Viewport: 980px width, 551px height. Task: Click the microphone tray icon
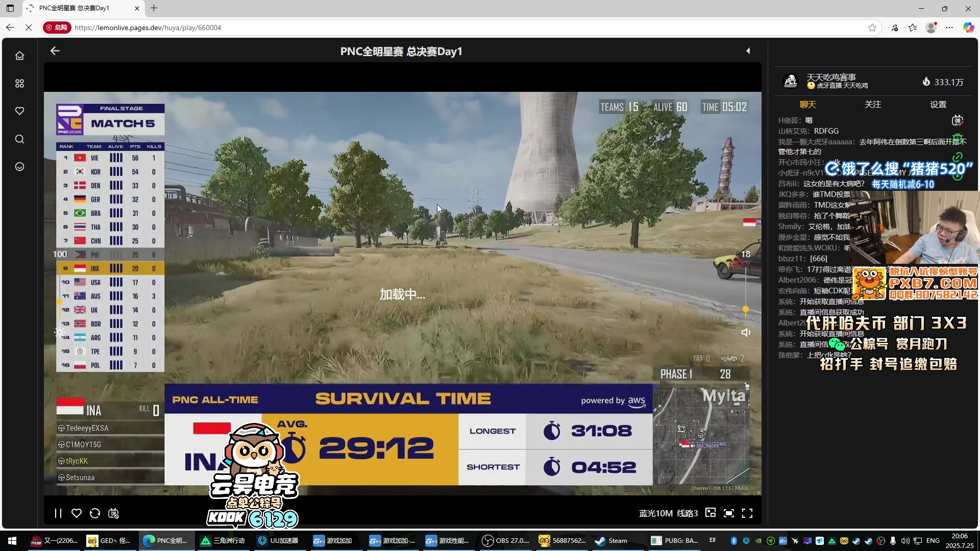click(x=893, y=541)
